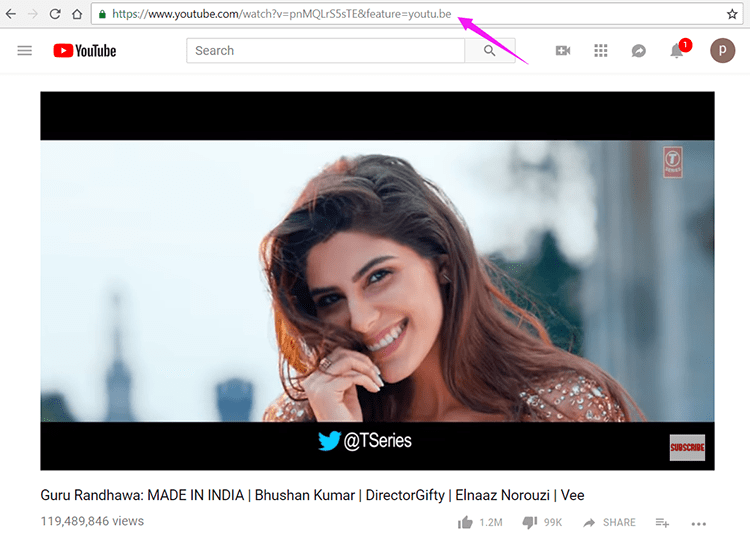Click the video player to toggle playback

click(x=377, y=281)
